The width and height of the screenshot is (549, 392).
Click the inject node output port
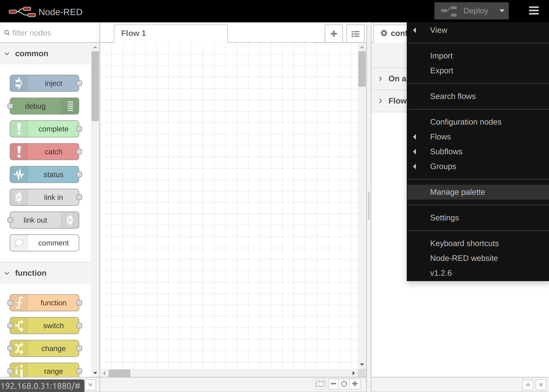[80, 83]
